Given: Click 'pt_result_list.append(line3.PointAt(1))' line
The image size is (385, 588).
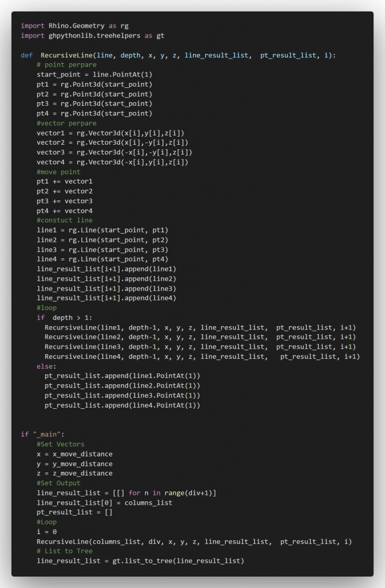Looking at the screenshot, I should [122, 396].
